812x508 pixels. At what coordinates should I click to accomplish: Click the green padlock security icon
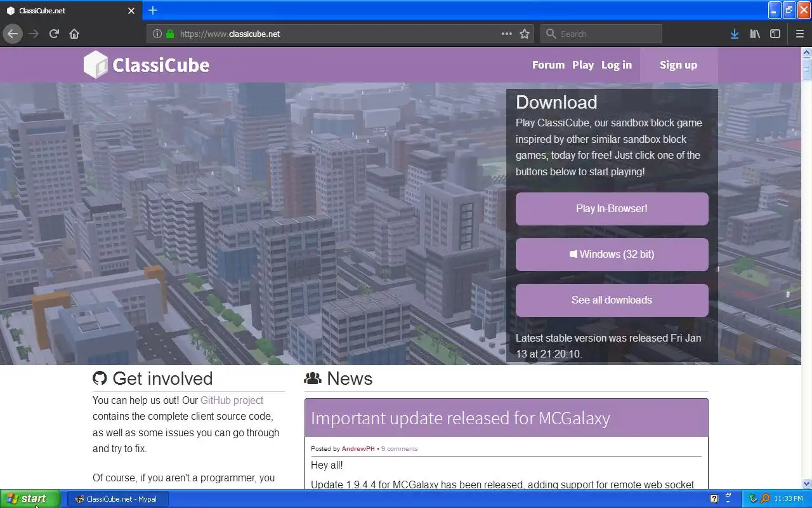point(170,34)
